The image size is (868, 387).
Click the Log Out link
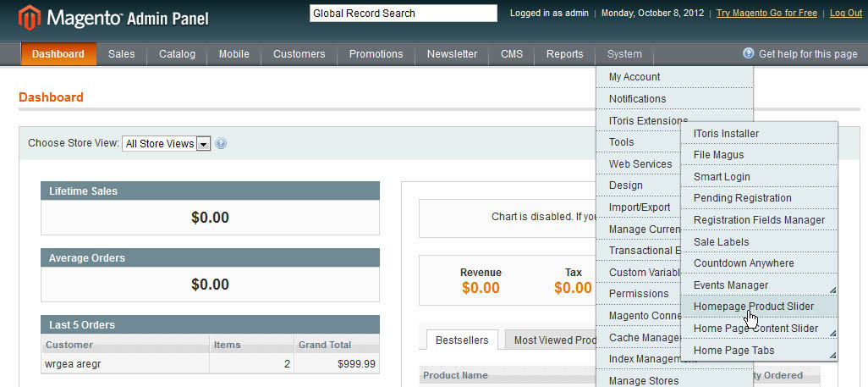pyautogui.click(x=845, y=13)
